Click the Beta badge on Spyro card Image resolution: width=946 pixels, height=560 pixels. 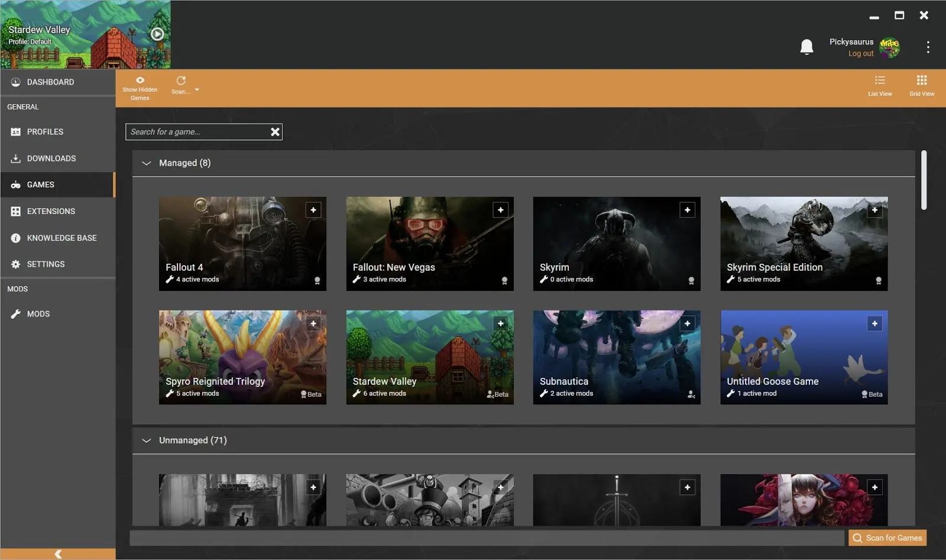tap(311, 394)
